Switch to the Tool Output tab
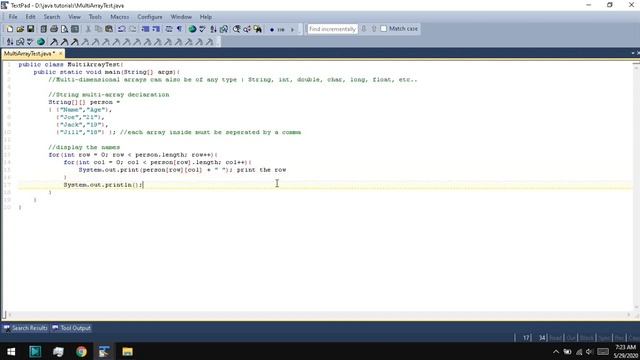The image size is (640, 360). pyautogui.click(x=71, y=328)
